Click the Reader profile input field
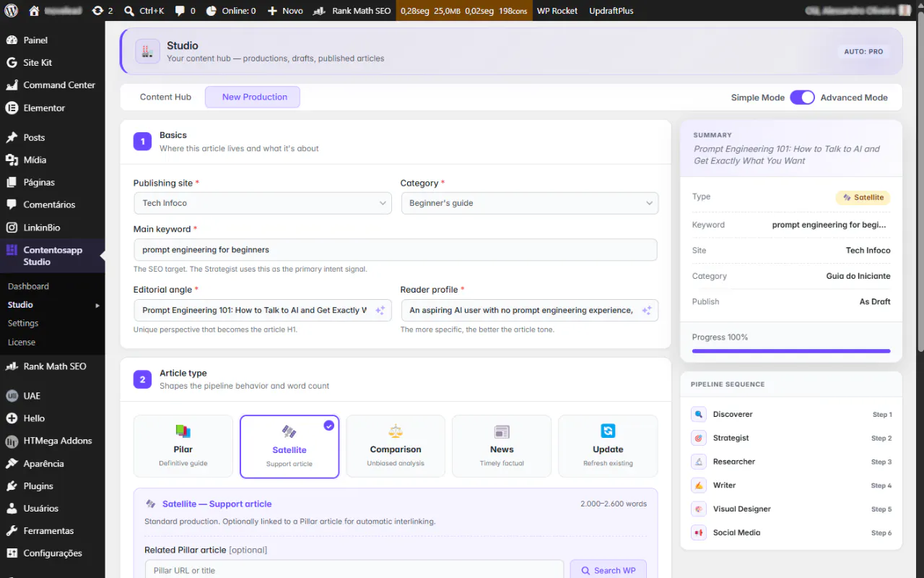The height and width of the screenshot is (578, 924). point(530,310)
